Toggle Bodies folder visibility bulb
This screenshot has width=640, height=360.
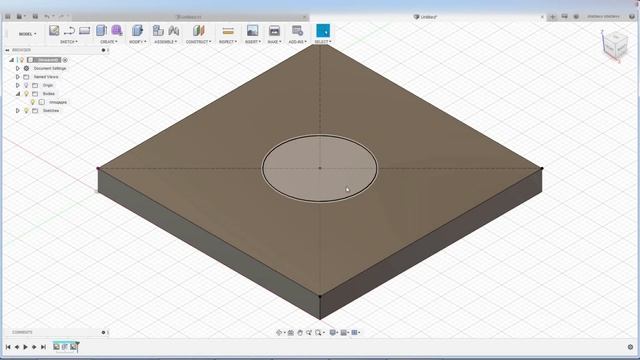pyautogui.click(x=26, y=93)
